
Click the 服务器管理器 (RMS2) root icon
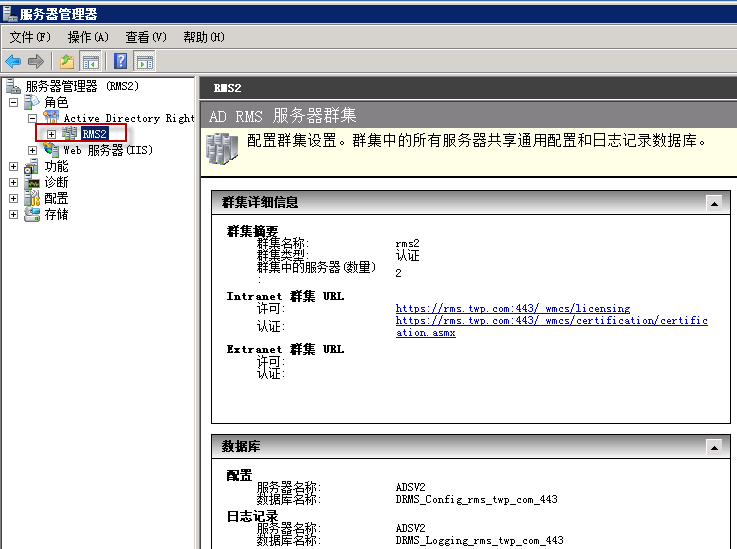pos(14,86)
